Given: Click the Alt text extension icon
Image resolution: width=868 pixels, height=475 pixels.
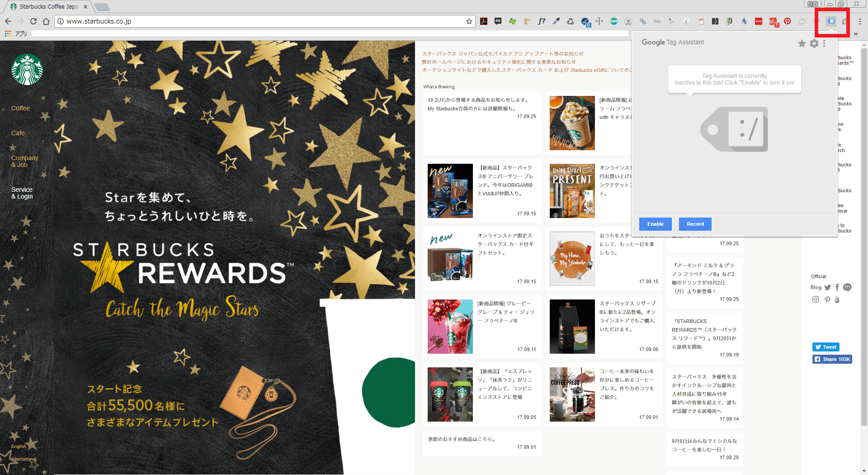Looking at the screenshot, I should 498,21.
